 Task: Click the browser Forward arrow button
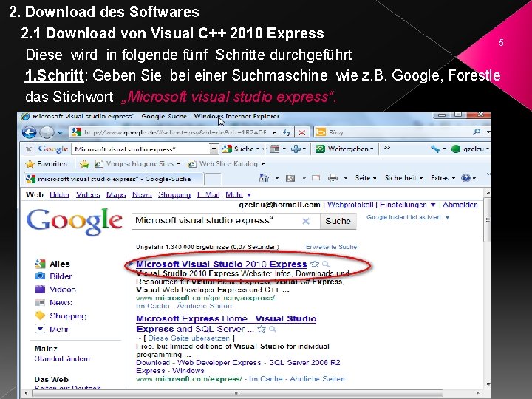(47, 132)
